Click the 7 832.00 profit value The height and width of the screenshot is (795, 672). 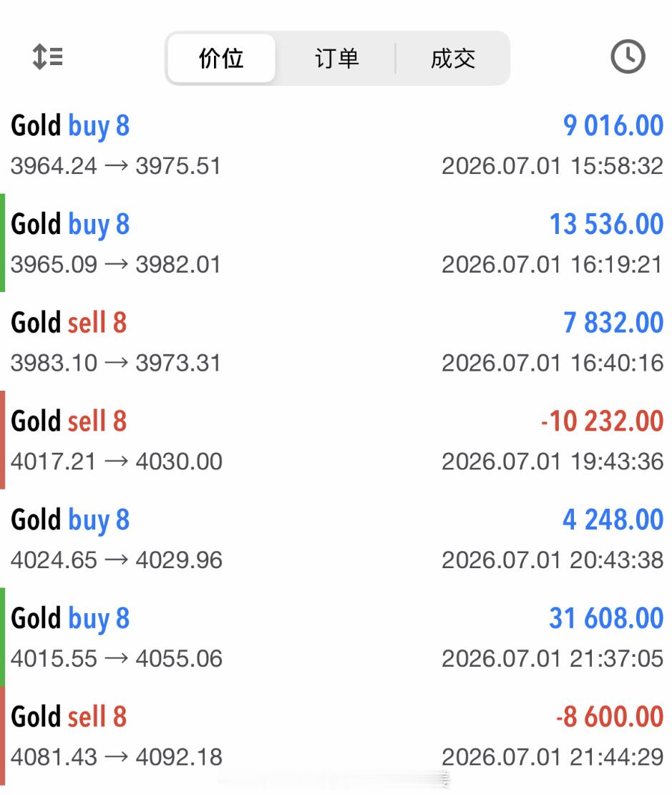tap(613, 323)
